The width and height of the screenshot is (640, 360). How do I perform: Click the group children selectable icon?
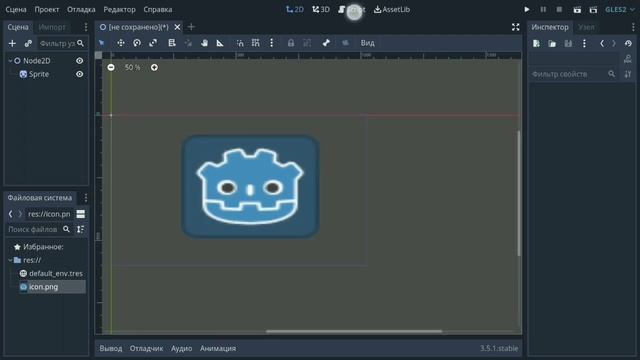[x=307, y=43]
